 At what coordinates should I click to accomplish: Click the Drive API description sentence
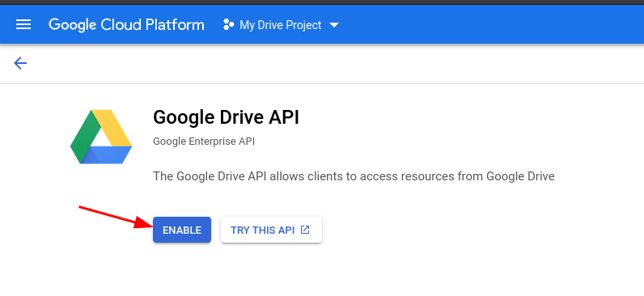point(354,176)
